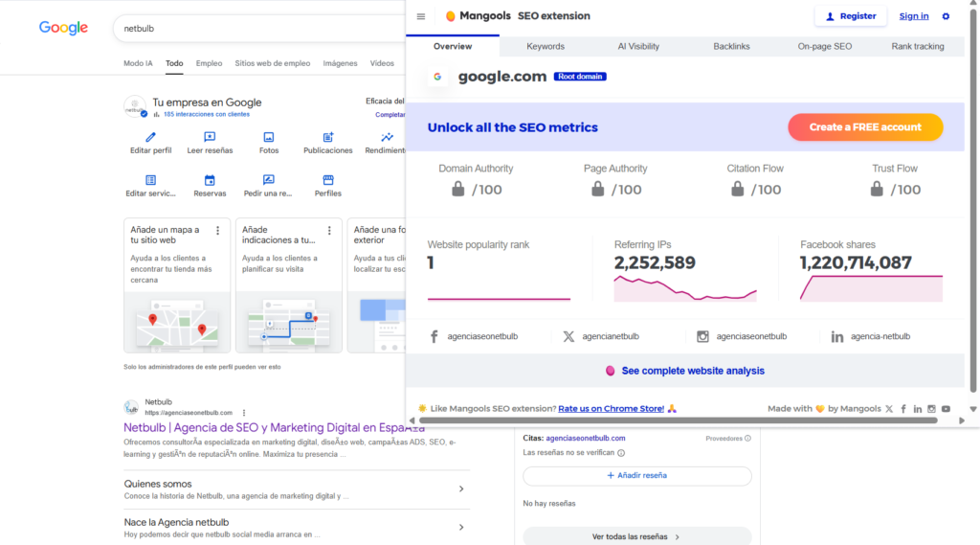
Task: Open options menu on Añade un mapa card
Action: [x=217, y=231]
